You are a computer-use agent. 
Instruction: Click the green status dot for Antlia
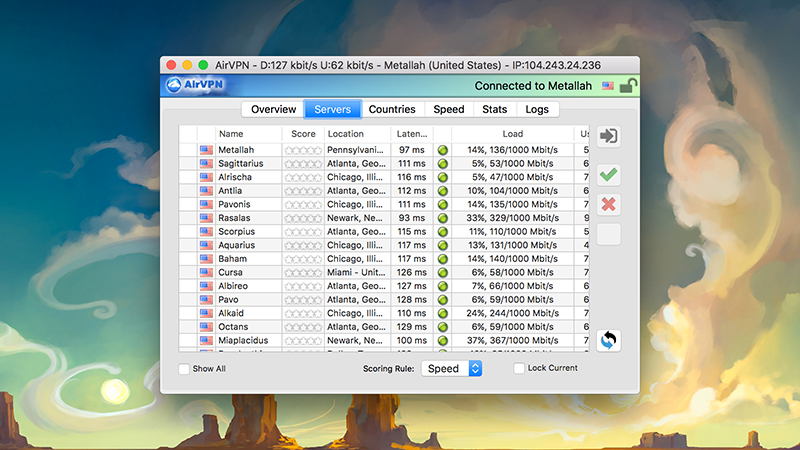(443, 191)
